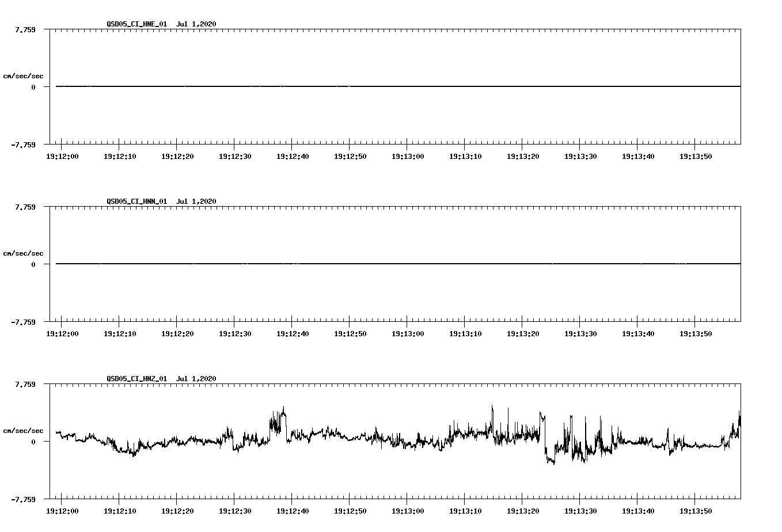Click the zero axis label of HNN plot
This screenshot has width=782, height=532.
(x=33, y=264)
